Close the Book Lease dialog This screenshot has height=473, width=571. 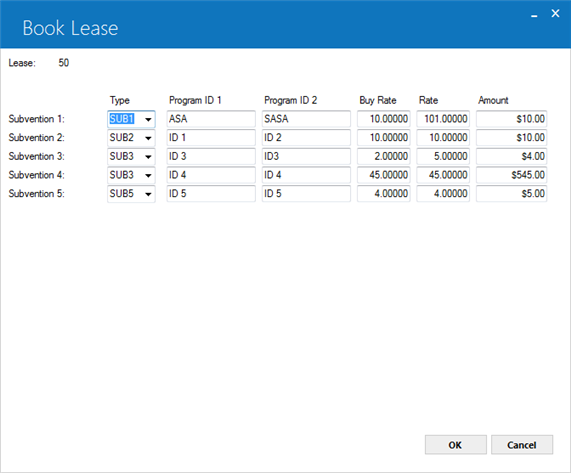click(x=555, y=13)
